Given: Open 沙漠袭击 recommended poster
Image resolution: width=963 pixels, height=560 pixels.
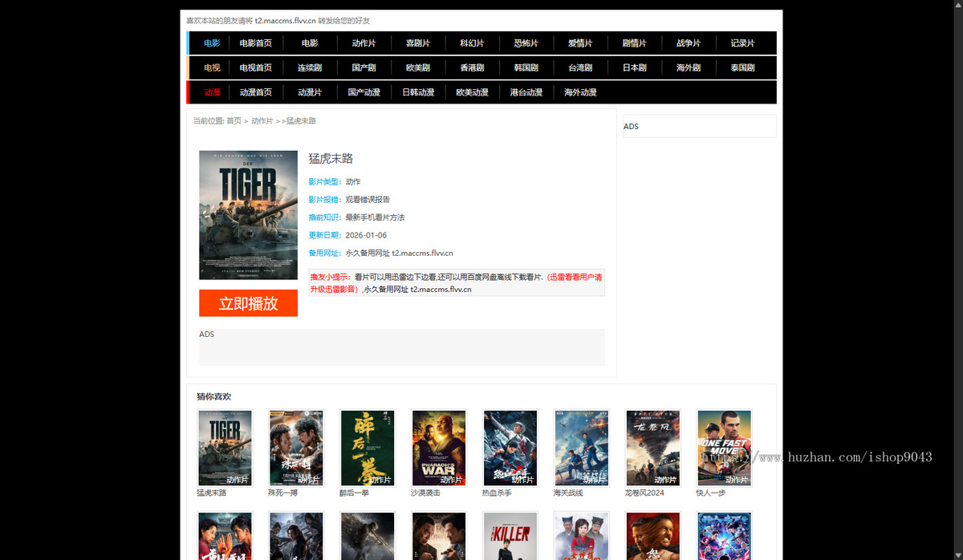Looking at the screenshot, I should 439,448.
